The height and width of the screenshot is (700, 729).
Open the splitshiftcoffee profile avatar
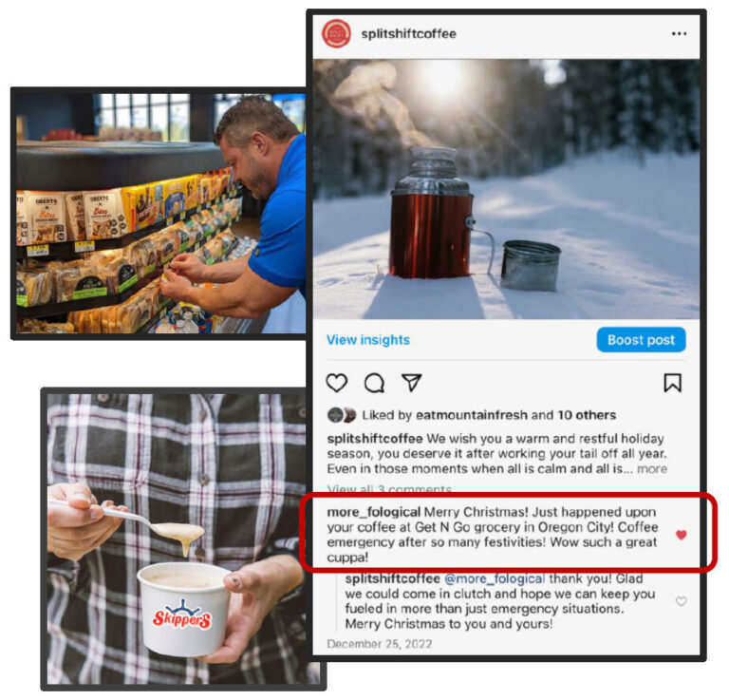tap(337, 33)
